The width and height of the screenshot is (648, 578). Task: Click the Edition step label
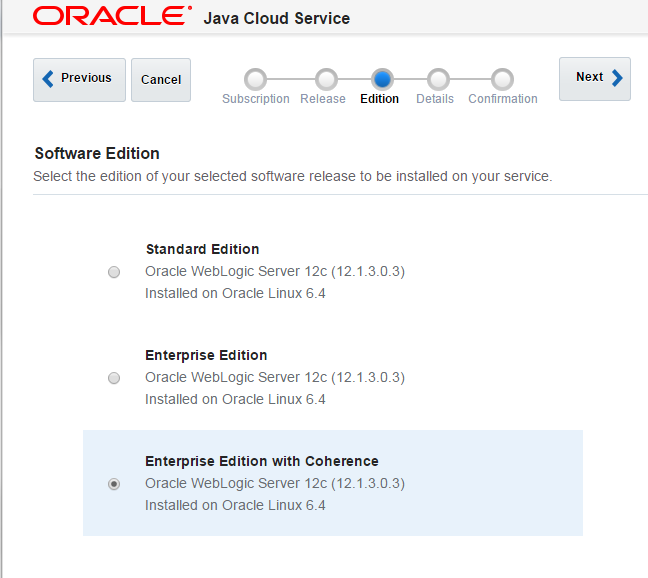tap(379, 99)
